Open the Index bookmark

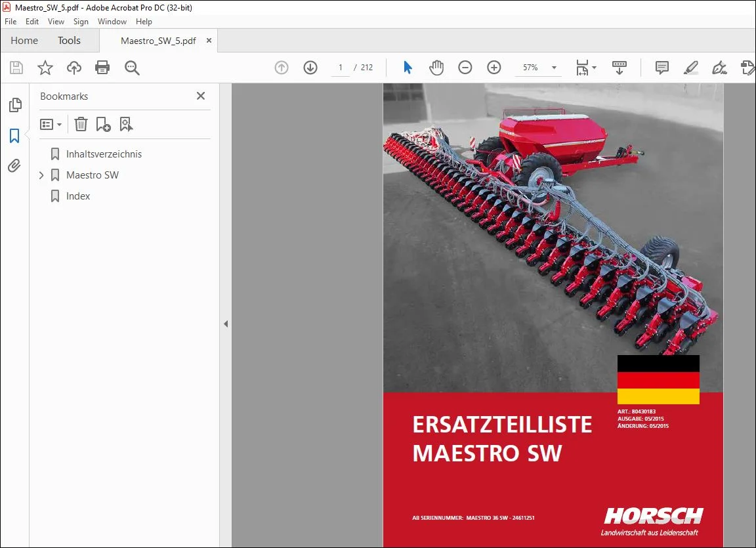[x=77, y=196]
